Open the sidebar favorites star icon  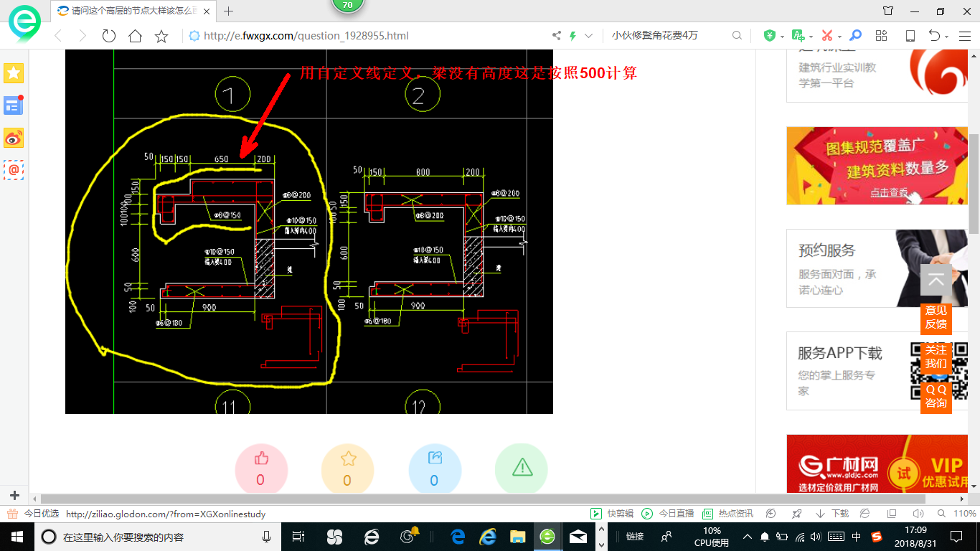coord(14,72)
